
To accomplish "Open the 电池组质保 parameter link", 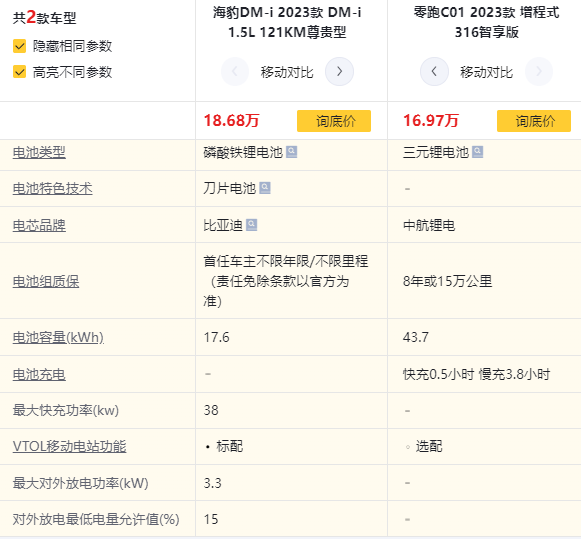I will (46, 282).
